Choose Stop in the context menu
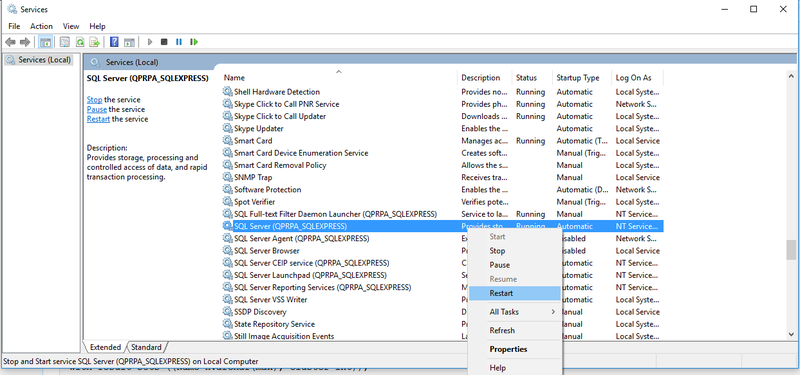This screenshot has height=375, width=800. click(x=515, y=251)
